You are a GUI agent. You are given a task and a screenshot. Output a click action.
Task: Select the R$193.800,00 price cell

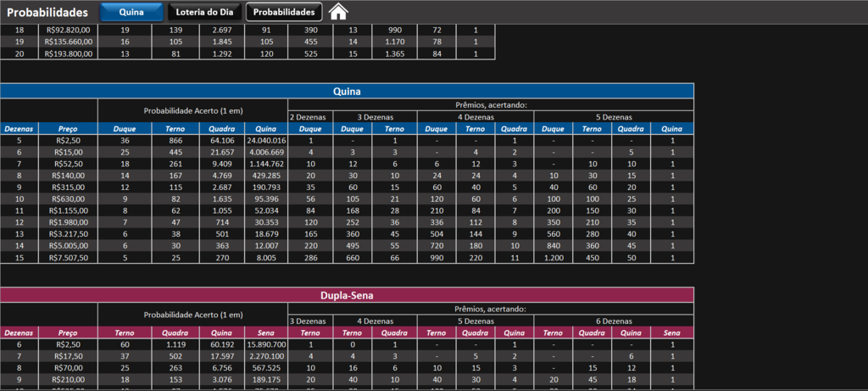[x=68, y=53]
